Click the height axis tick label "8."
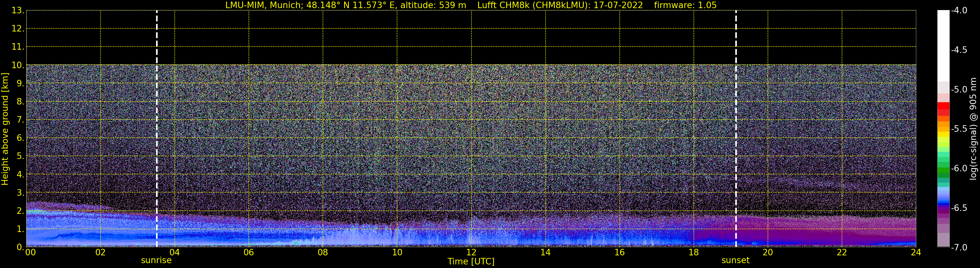 coord(20,102)
